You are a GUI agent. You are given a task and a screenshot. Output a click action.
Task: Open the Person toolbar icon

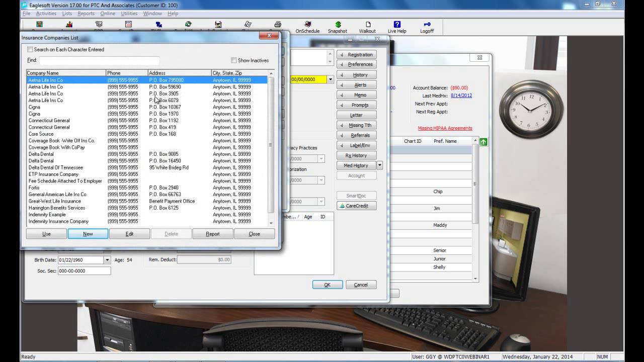39,24
